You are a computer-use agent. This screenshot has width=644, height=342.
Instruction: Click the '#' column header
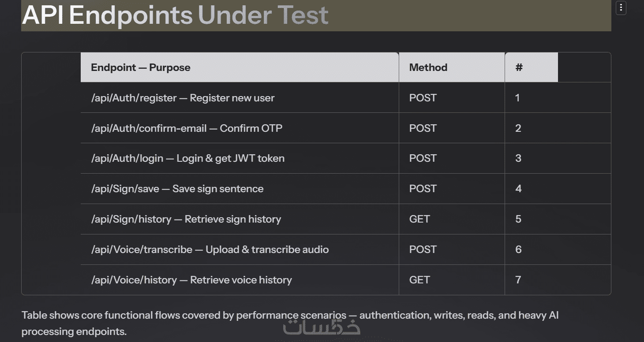tap(532, 67)
